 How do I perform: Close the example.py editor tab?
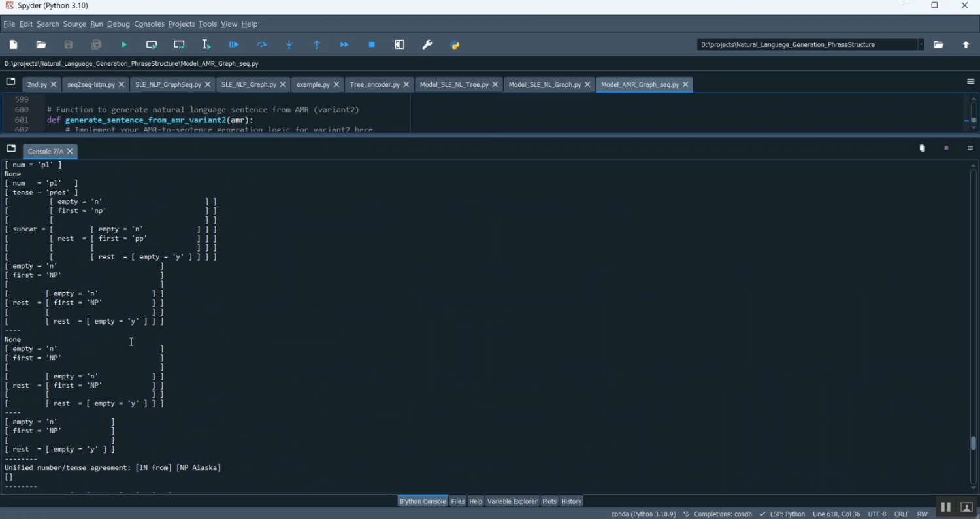pyautogui.click(x=336, y=84)
